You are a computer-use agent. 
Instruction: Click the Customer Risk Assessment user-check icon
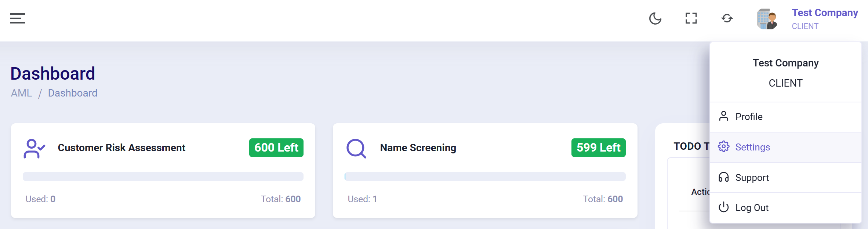tap(34, 148)
